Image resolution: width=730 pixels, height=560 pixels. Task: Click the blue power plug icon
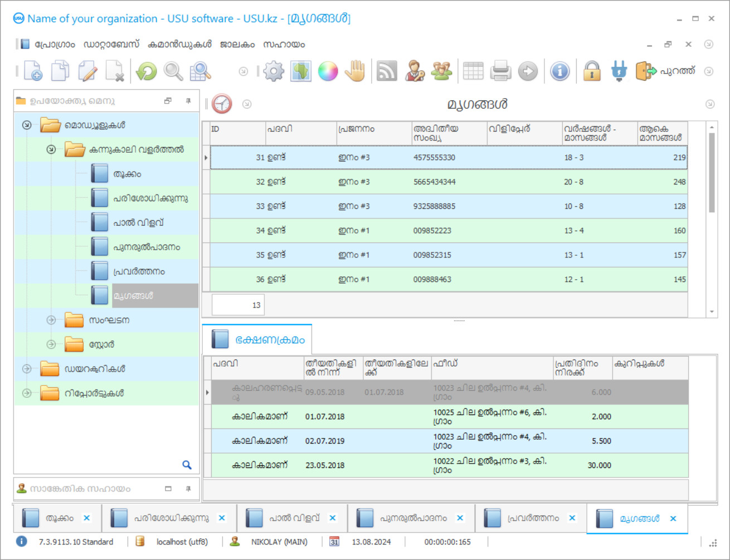click(x=619, y=71)
